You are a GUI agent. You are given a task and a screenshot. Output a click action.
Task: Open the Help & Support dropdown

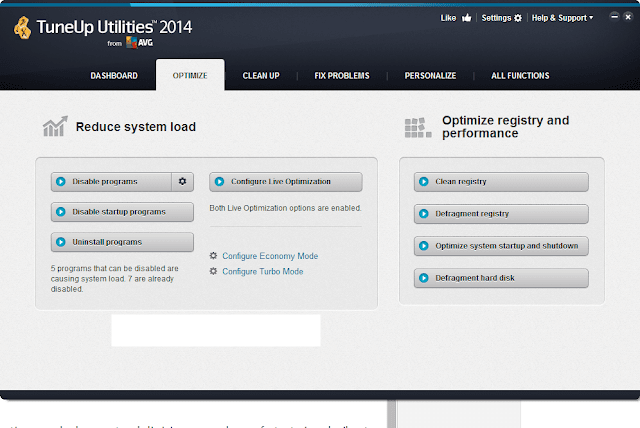562,18
